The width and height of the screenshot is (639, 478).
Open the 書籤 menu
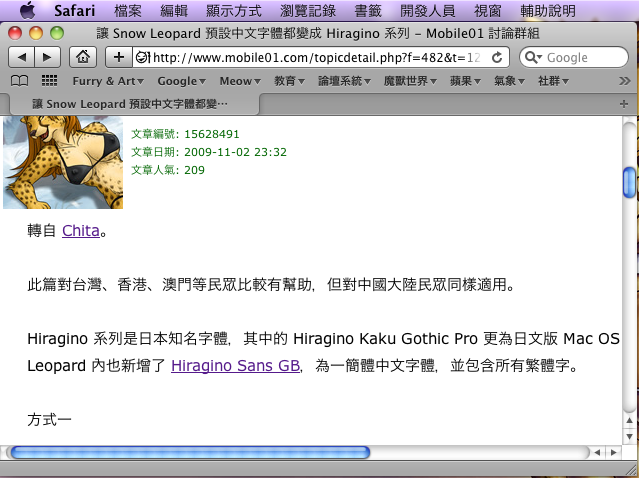point(368,11)
